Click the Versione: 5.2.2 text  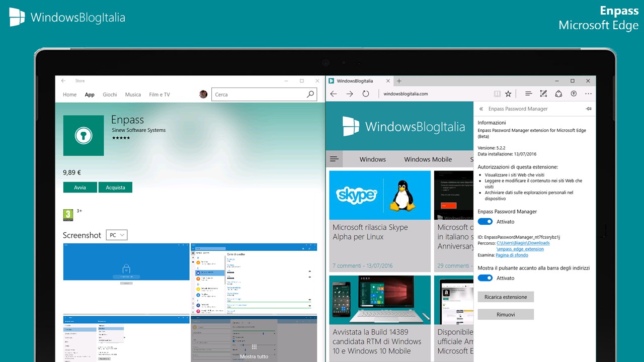tap(492, 148)
